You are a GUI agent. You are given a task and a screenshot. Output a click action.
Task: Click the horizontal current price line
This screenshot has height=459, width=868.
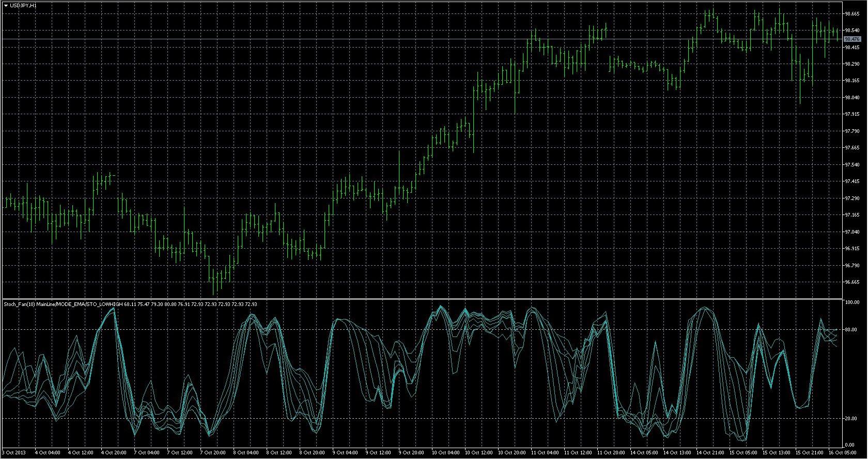coord(413,39)
